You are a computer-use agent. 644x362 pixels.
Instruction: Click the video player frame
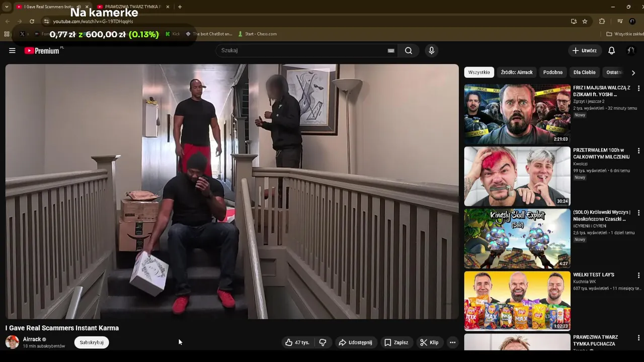pyautogui.click(x=232, y=192)
